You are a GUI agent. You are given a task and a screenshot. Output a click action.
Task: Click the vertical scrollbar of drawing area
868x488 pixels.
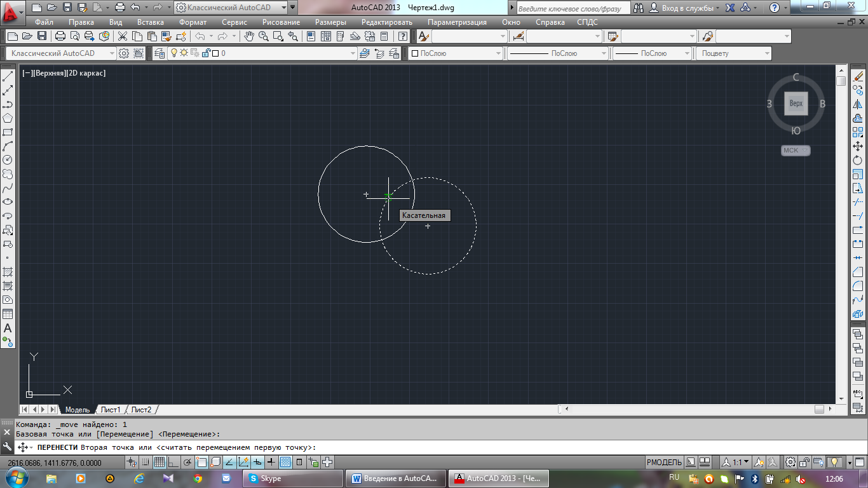pos(841,235)
